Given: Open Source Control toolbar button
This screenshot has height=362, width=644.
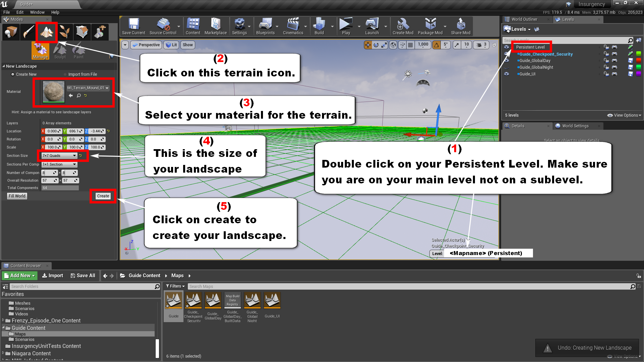Looking at the screenshot, I should (x=163, y=26).
